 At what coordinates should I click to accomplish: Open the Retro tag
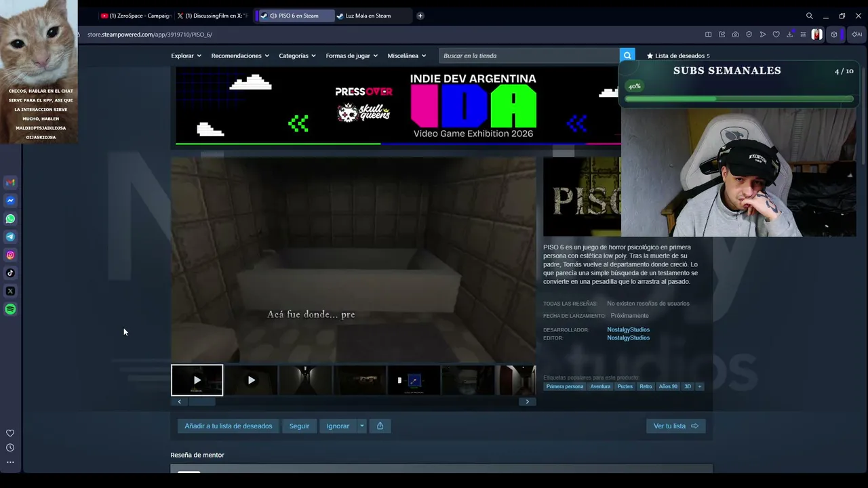point(646,386)
